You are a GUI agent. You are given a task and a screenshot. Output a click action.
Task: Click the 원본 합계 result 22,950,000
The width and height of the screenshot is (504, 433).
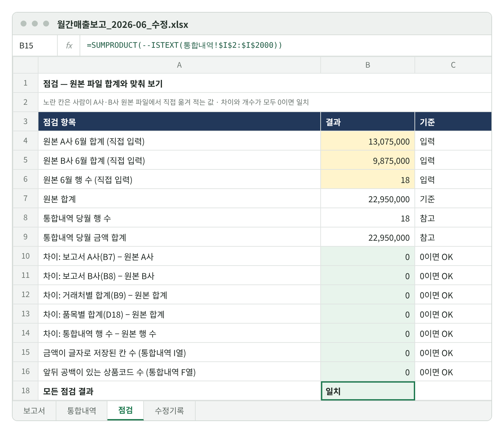[368, 199]
